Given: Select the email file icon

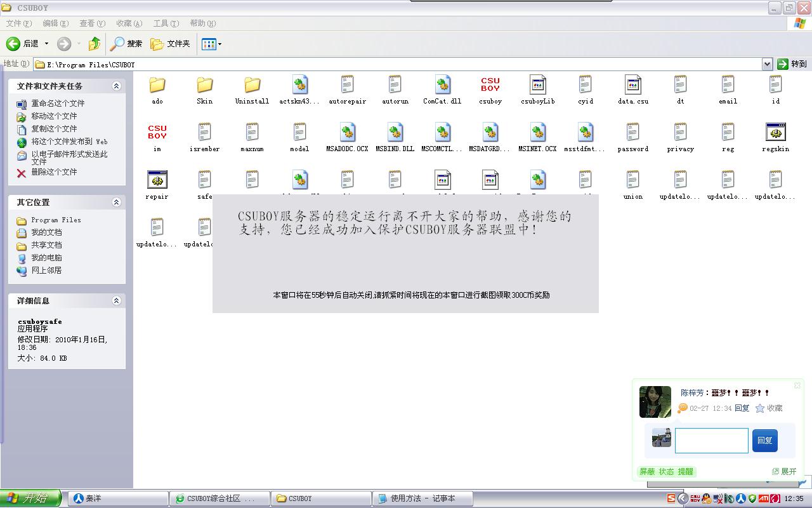Looking at the screenshot, I should 728,85.
